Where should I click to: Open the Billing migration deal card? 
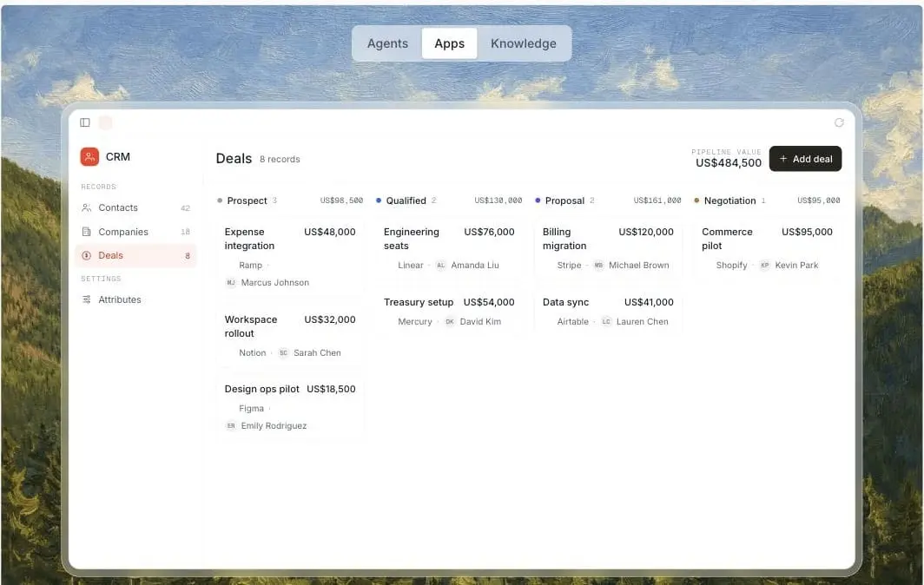[x=608, y=248]
